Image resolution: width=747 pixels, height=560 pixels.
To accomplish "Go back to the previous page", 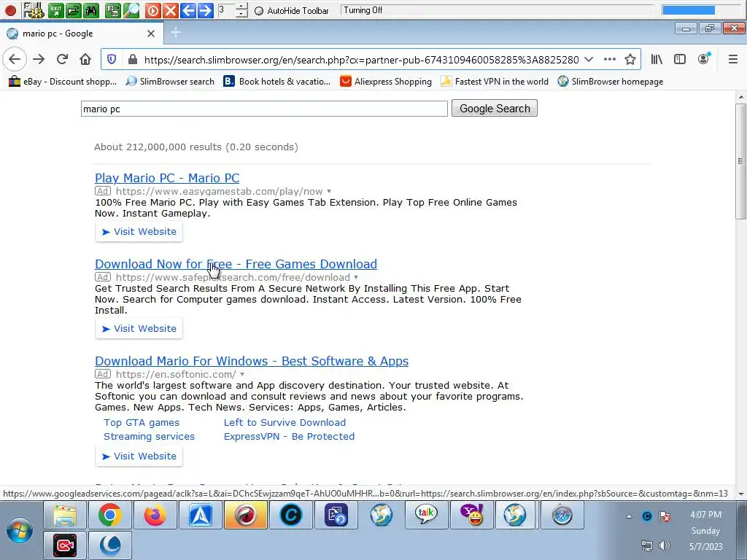I will (15, 59).
